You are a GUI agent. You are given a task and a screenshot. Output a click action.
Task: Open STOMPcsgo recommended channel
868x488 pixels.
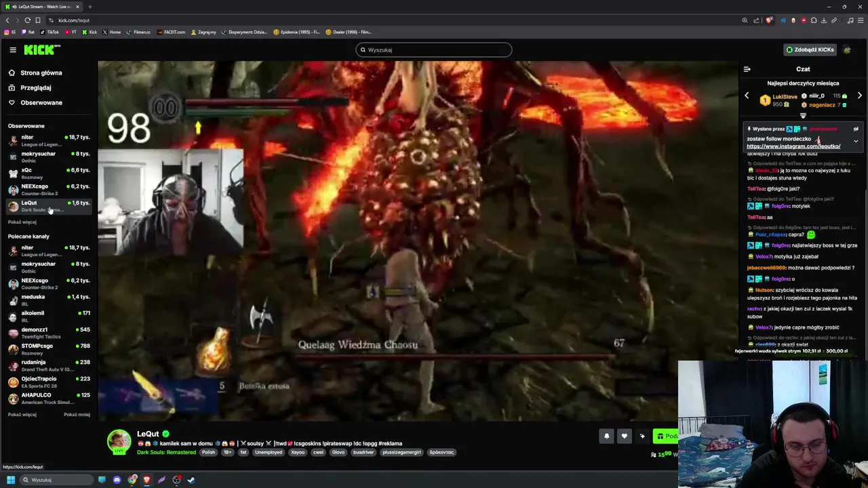[x=47, y=348]
